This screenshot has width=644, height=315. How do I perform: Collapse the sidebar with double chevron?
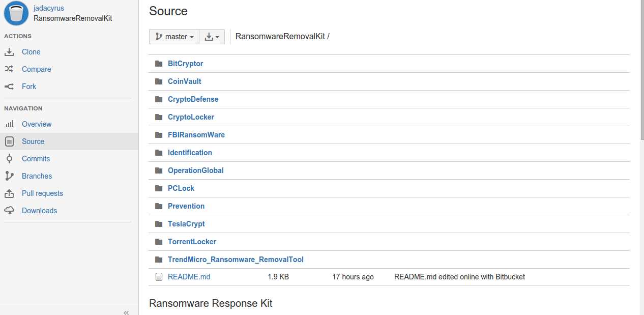point(126,312)
